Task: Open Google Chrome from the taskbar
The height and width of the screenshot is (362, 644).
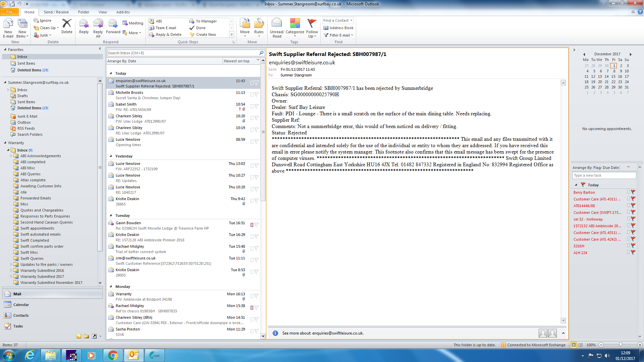Action: [x=113, y=355]
